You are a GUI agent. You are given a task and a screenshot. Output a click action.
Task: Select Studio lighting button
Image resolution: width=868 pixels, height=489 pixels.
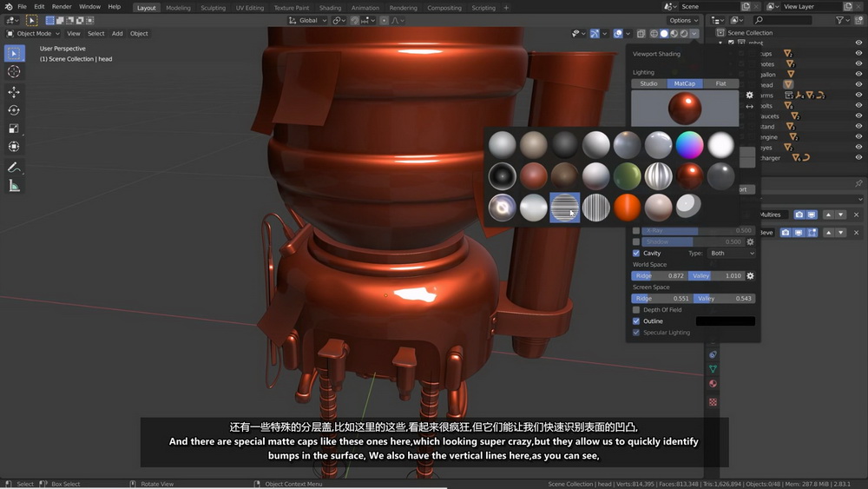coord(648,83)
